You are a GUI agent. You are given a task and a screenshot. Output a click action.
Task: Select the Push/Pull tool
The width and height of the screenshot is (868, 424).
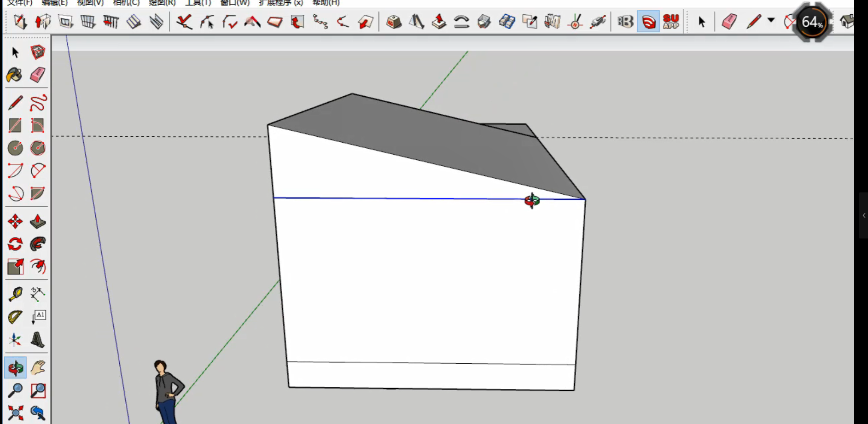(38, 221)
